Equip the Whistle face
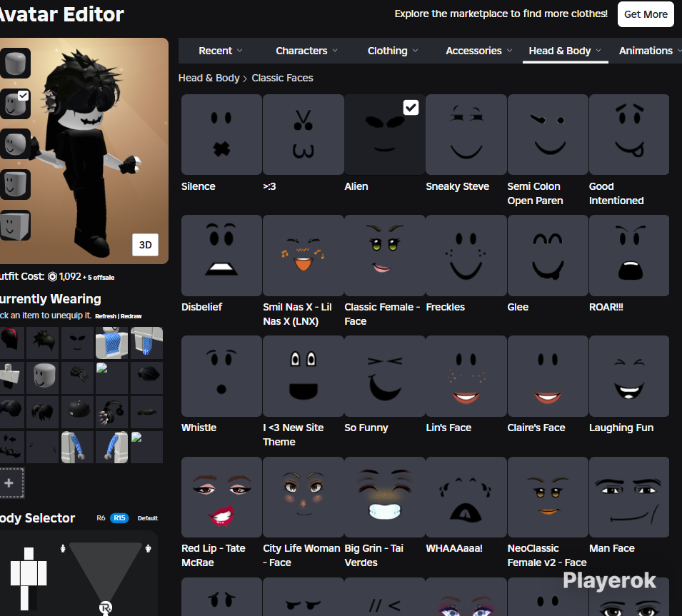The height and width of the screenshot is (616, 682). [221, 376]
